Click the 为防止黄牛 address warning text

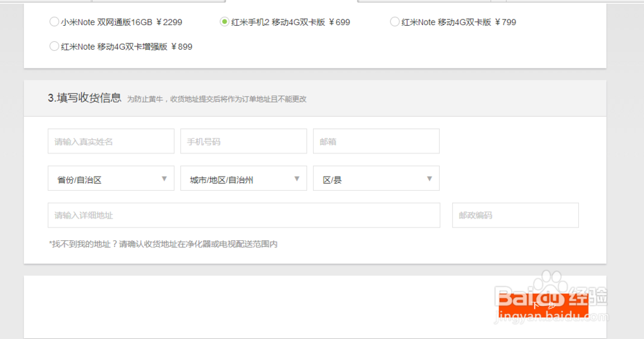216,99
